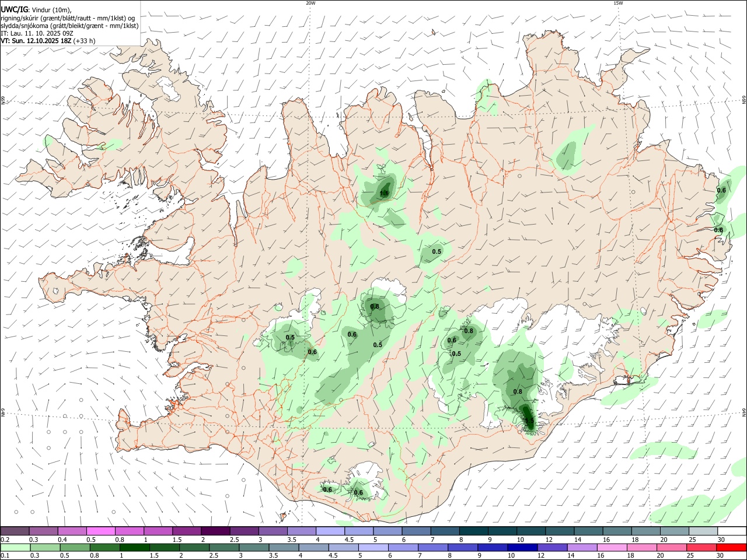Select lower-row swatch labeled 4.5

(x=343, y=547)
